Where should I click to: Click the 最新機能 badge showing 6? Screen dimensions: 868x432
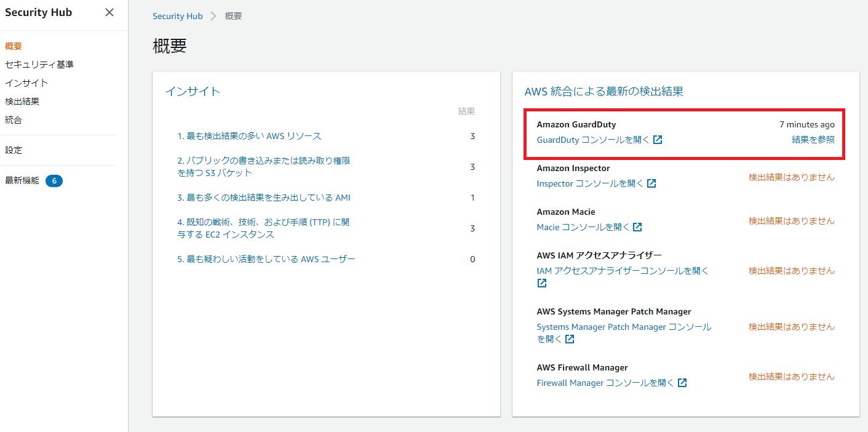[x=54, y=181]
